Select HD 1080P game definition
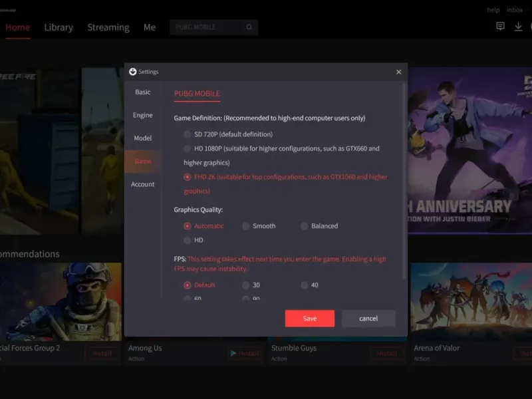Screen dimensions: 532x399 coord(187,148)
